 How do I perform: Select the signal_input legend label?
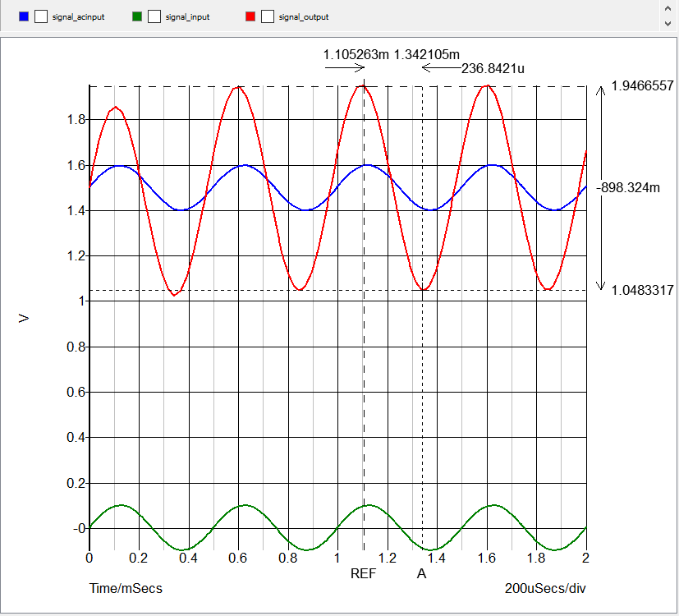pyautogui.click(x=187, y=16)
